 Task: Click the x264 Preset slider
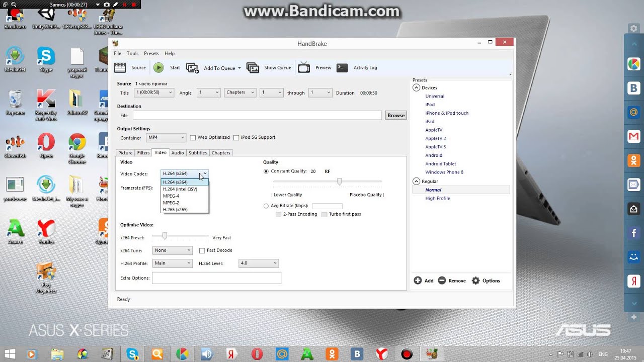pos(180,236)
